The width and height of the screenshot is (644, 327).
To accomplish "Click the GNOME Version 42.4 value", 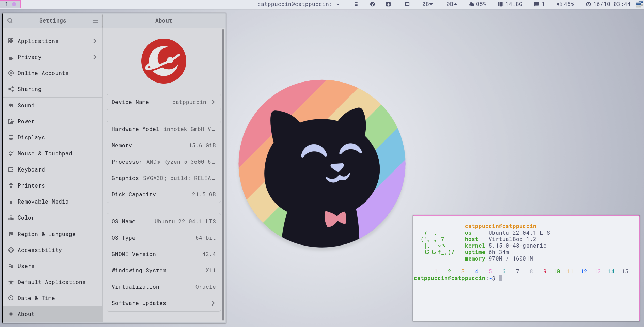I will click(209, 254).
